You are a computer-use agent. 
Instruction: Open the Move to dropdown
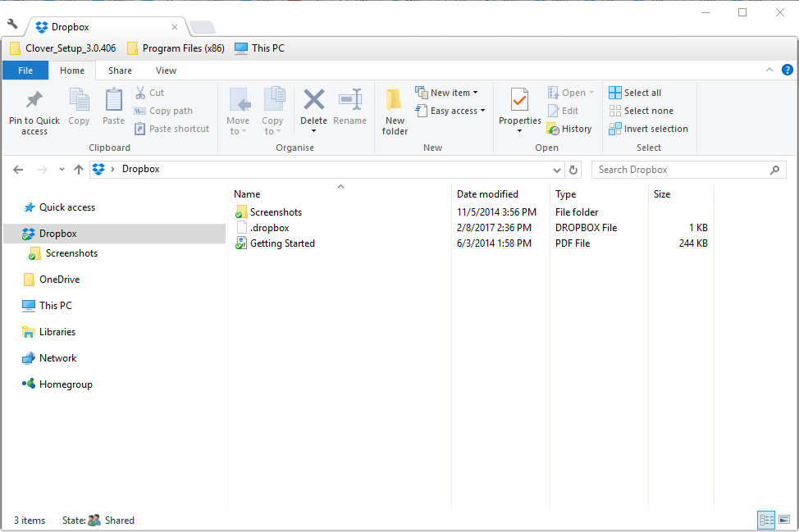238,111
